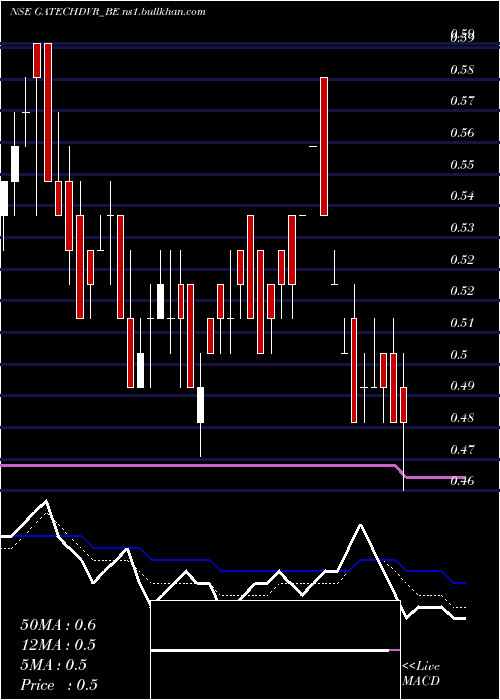Image resolution: width=500 pixels, height=700 pixels.
Task: Click the Price : 0.5 readout
Action: (59, 685)
